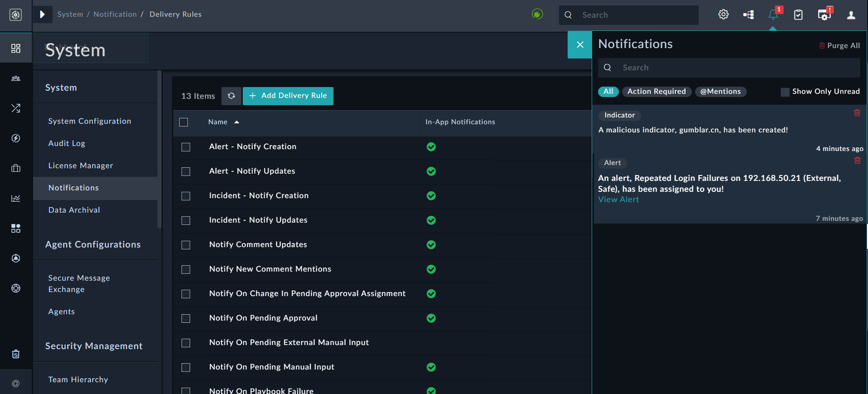Image resolution: width=868 pixels, height=394 pixels.
Task: Open the settings gear icon
Action: click(x=724, y=15)
